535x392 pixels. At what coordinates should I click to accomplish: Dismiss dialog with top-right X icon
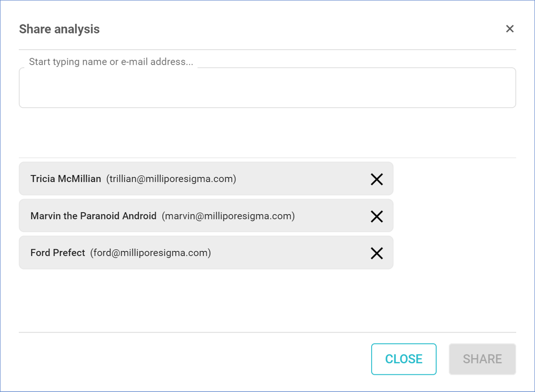(510, 29)
